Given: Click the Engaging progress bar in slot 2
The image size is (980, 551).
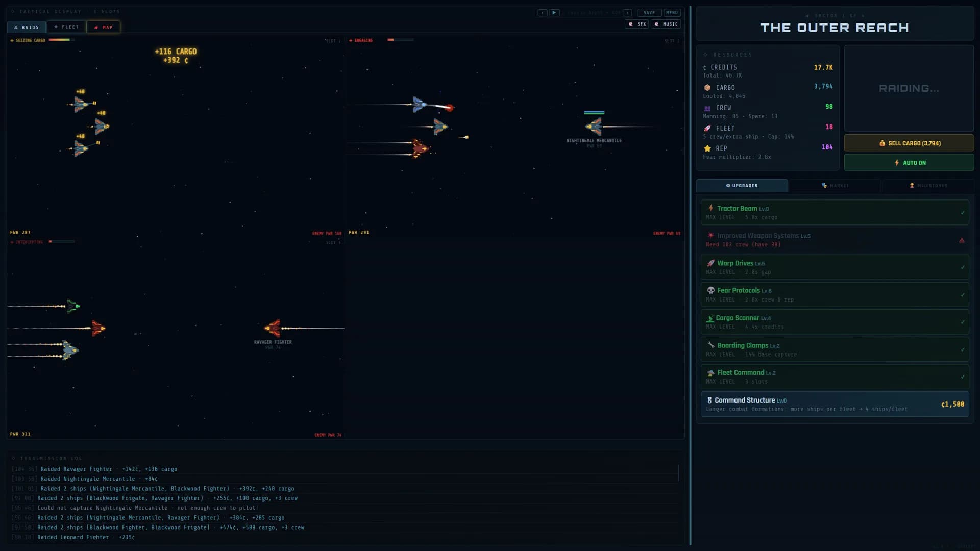Looking at the screenshot, I should 400,40.
